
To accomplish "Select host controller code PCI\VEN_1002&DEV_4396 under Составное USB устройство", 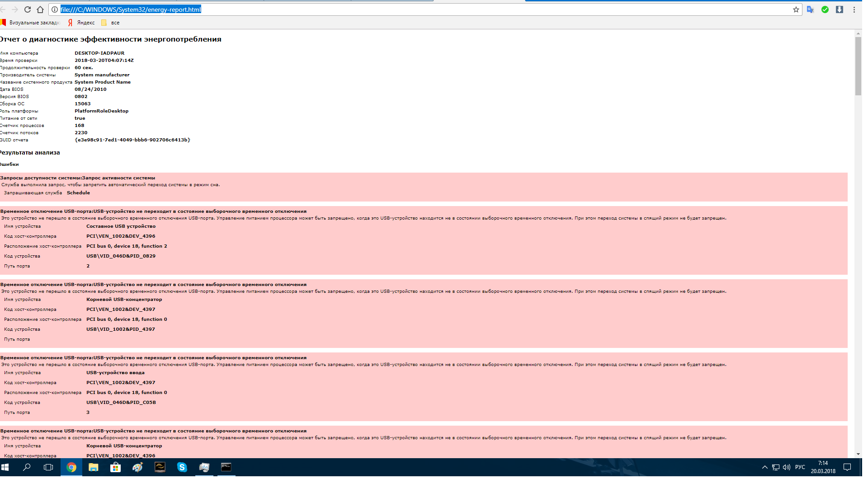I will click(x=121, y=236).
